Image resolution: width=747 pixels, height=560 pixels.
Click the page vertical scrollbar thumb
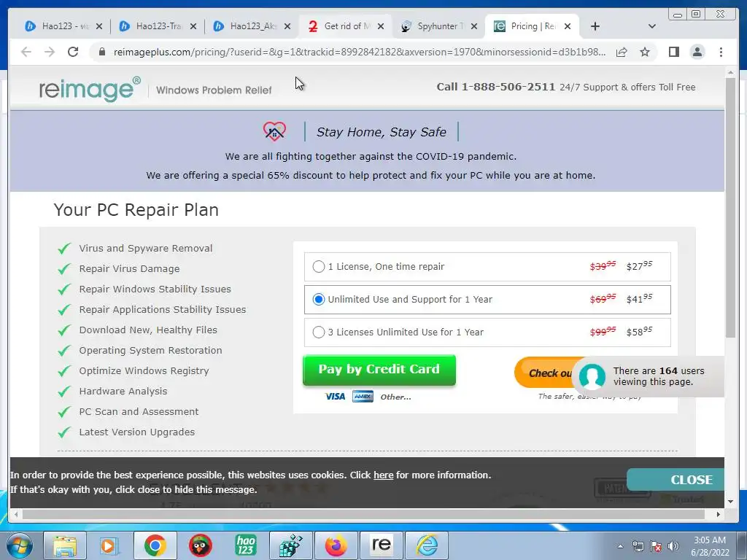(x=730, y=207)
